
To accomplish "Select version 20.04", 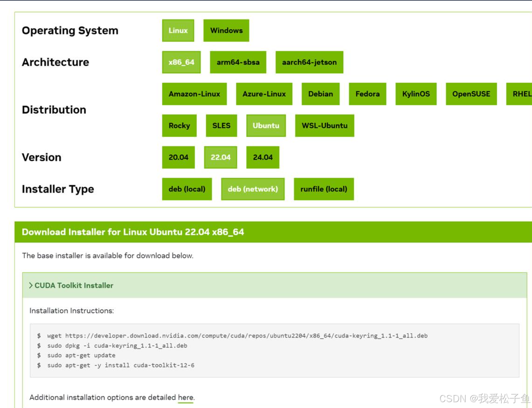I will click(178, 158).
